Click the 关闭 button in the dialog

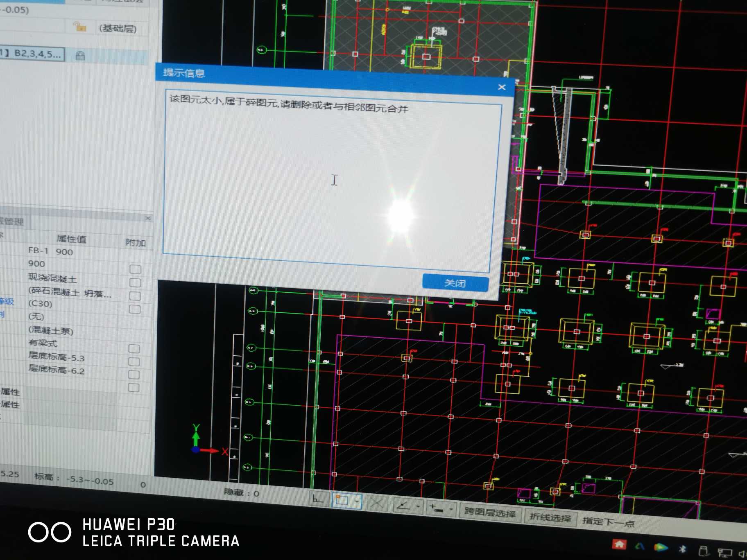pos(455,283)
